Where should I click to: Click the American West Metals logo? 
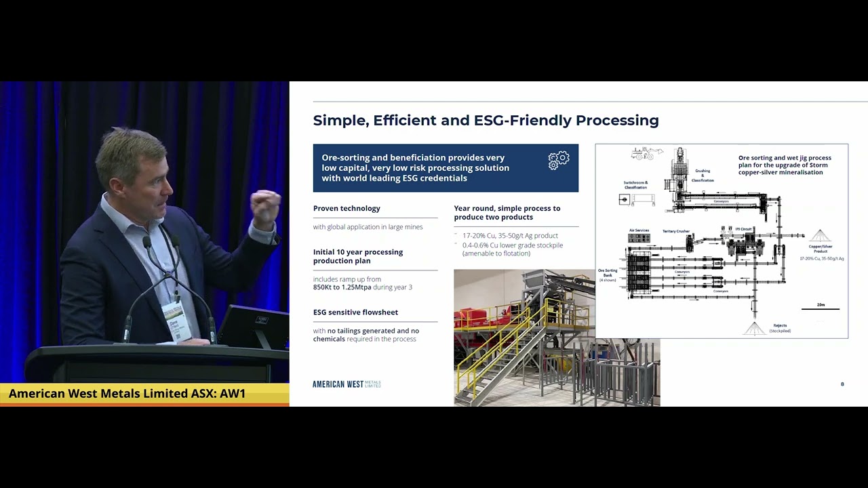pyautogui.click(x=347, y=384)
